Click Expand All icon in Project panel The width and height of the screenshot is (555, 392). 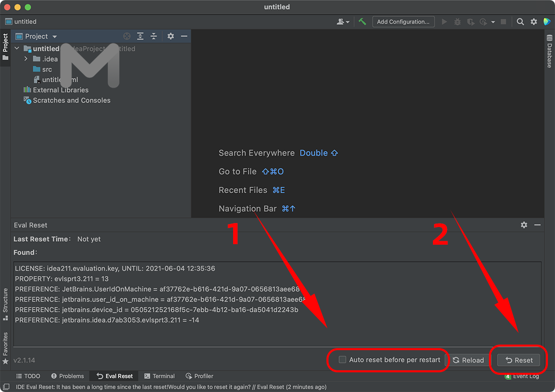140,36
